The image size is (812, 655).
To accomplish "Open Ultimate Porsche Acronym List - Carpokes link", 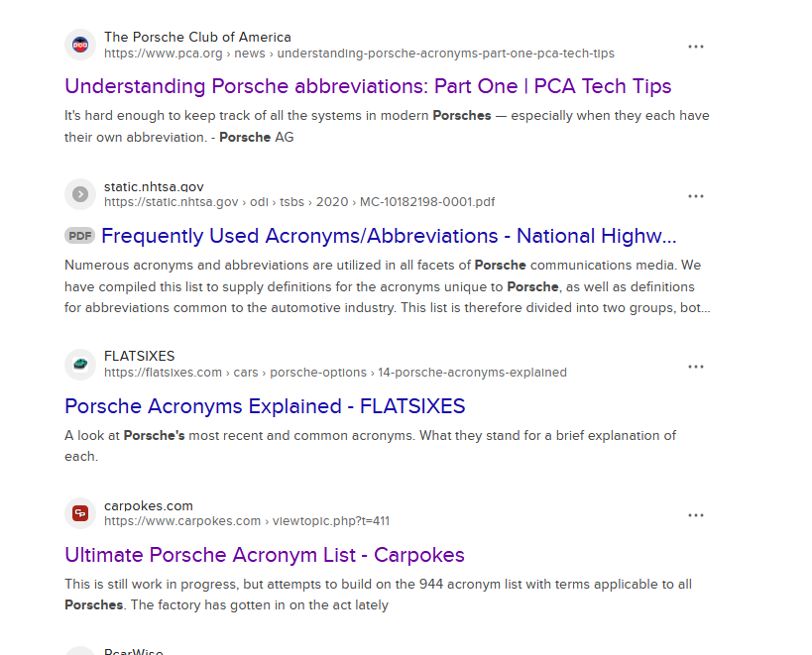I will [x=264, y=555].
